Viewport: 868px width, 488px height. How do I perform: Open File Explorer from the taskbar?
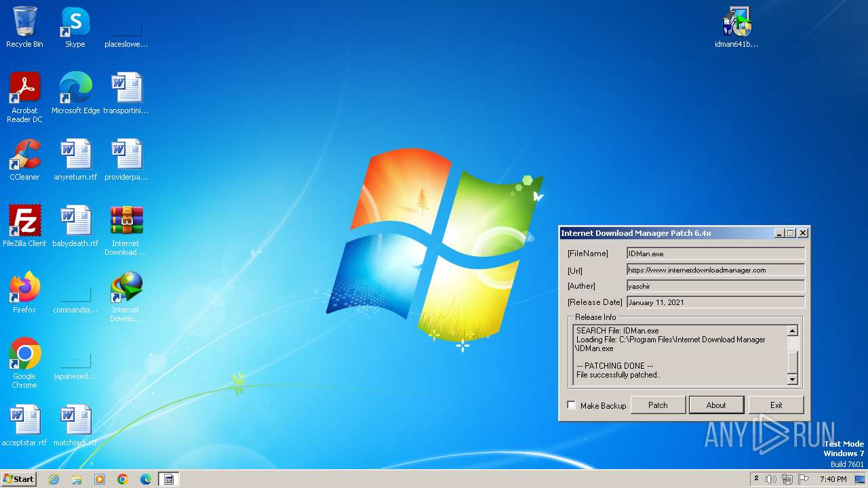[77, 479]
